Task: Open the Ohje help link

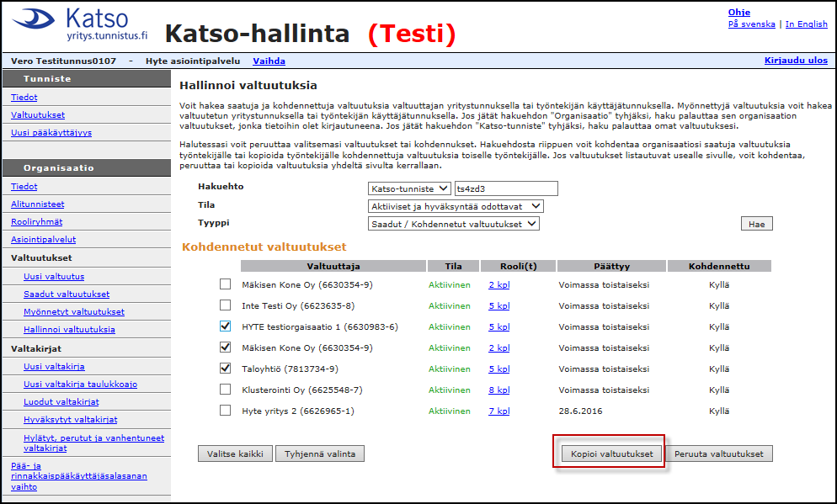Action: click(738, 13)
